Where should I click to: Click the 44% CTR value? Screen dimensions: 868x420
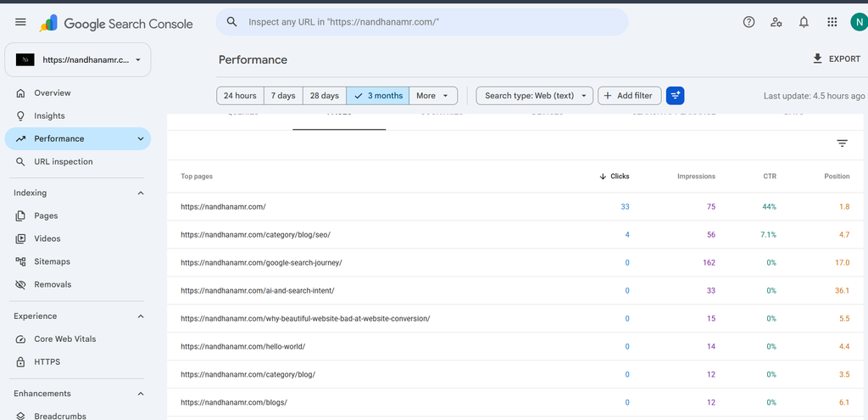(769, 207)
